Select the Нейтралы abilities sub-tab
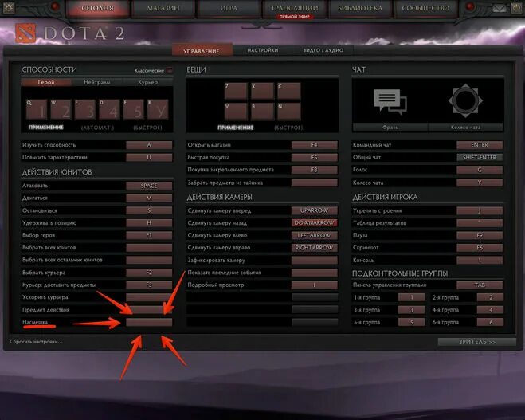The image size is (525, 420). tap(97, 82)
